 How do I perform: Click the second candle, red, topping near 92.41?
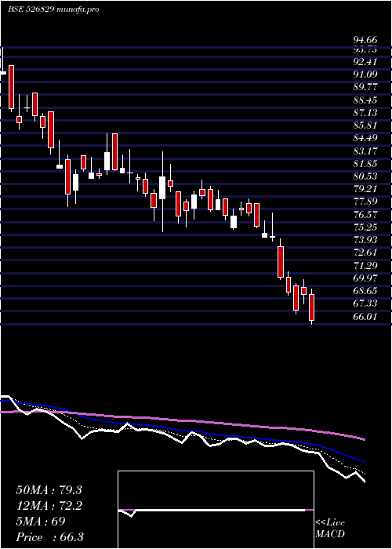12,87
